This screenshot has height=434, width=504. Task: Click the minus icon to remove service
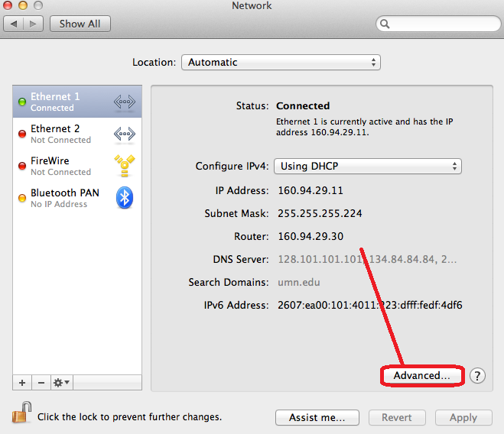tap(41, 383)
